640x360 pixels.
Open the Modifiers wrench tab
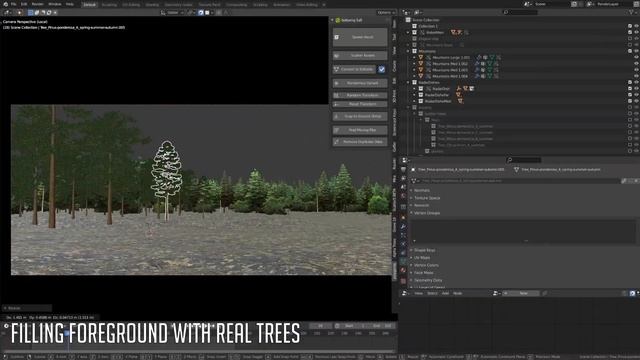[403, 226]
